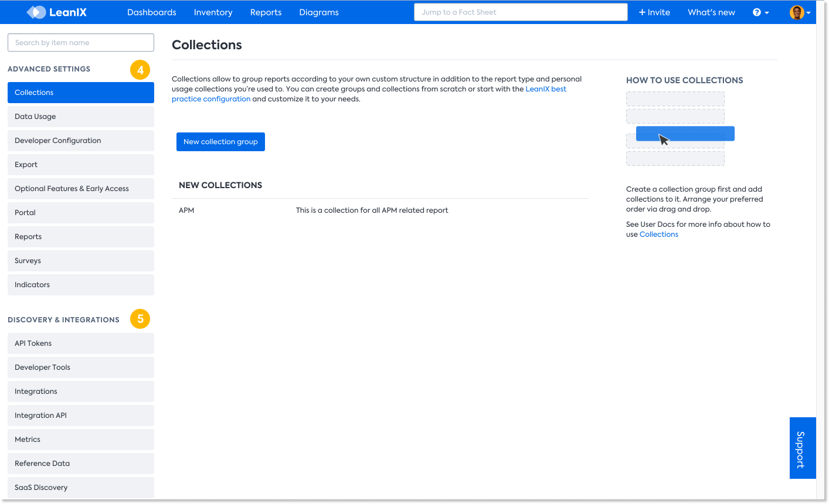Open the Dashboards menu
This screenshot has height=504, width=829.
152,12
